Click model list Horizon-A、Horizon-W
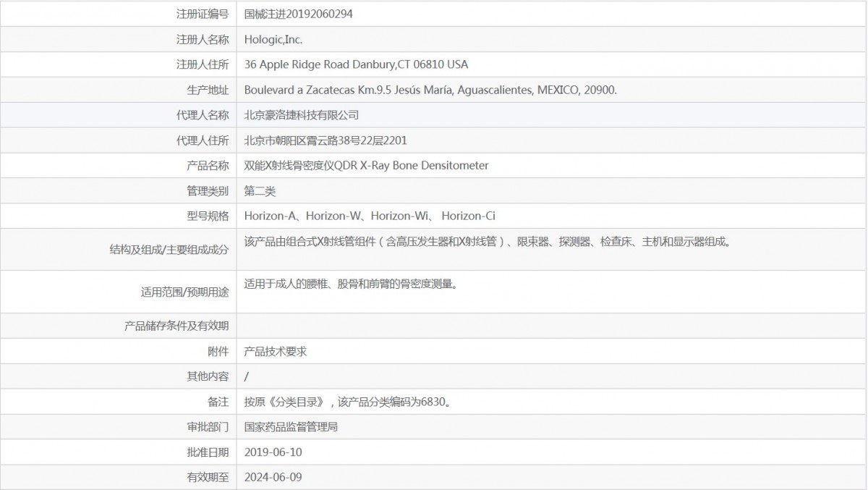The height and width of the screenshot is (490, 868). (x=370, y=216)
